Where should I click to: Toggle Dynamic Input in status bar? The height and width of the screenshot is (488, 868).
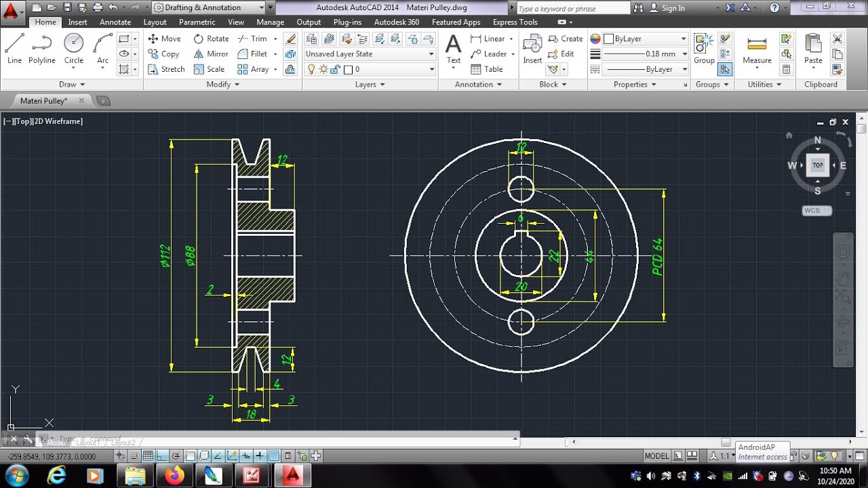pos(246,455)
